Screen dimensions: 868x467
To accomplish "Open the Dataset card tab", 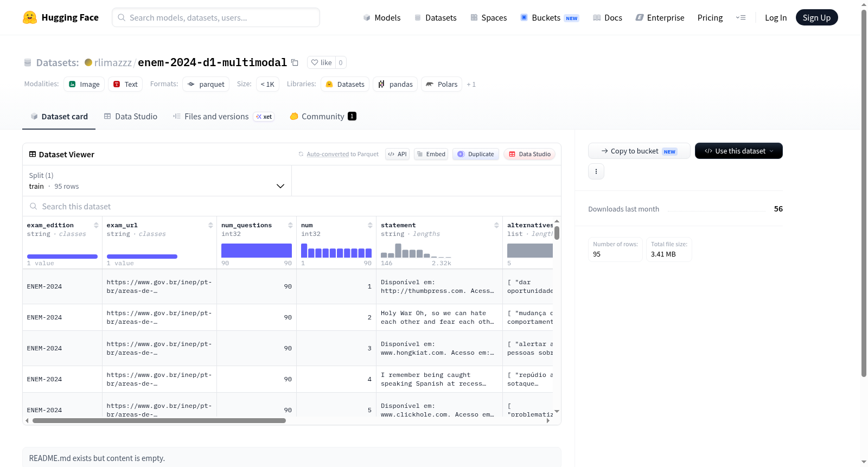I will tap(59, 117).
